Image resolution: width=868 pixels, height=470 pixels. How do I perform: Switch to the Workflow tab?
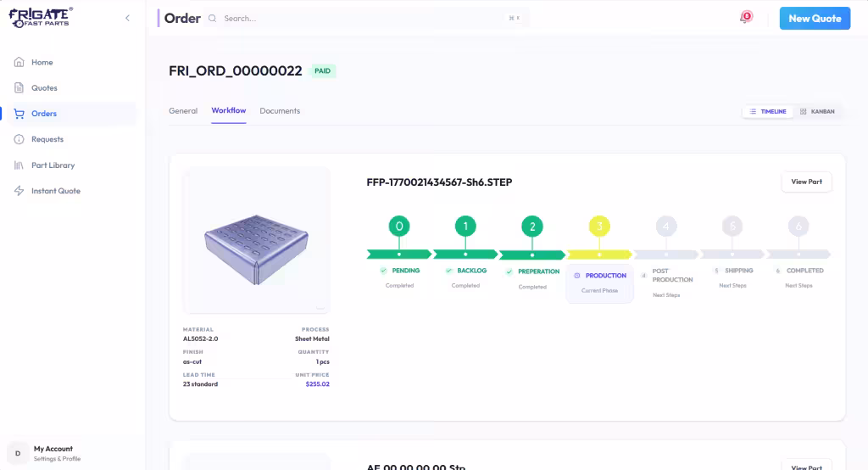(229, 110)
